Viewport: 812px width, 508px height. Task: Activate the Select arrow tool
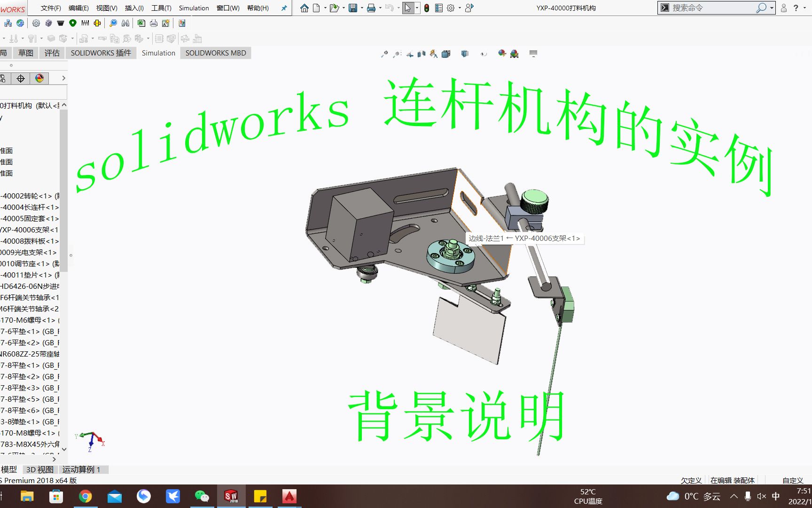(x=408, y=8)
